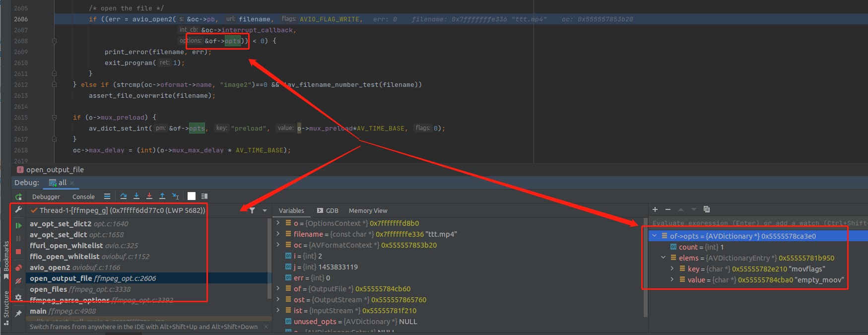Stop debugging with the red square
This screenshot has width=868, height=335.
tap(18, 252)
